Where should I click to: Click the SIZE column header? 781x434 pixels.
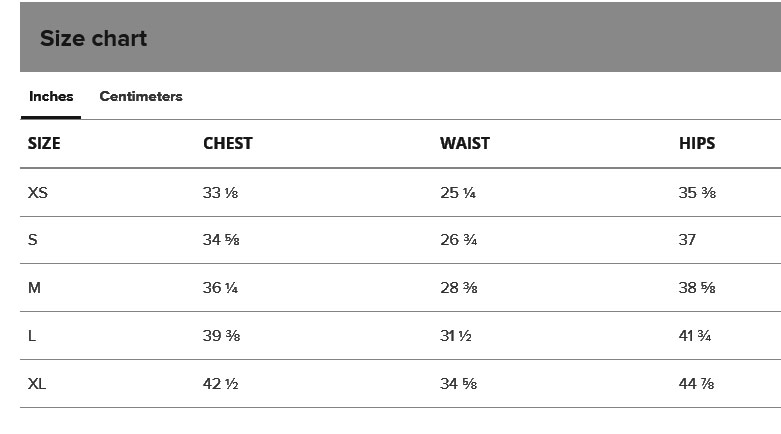pyautogui.click(x=44, y=144)
